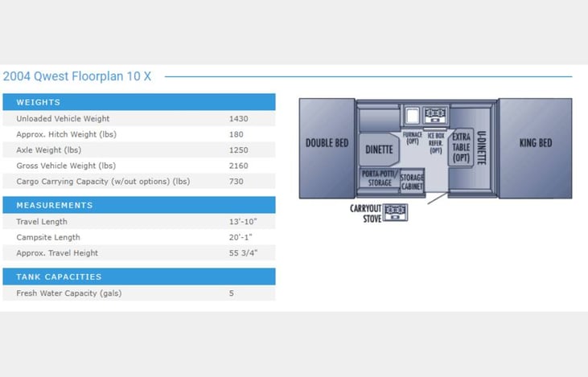
Task: Click the PORTA-POTTI/STORAGE box in floorplan
Action: (x=380, y=178)
